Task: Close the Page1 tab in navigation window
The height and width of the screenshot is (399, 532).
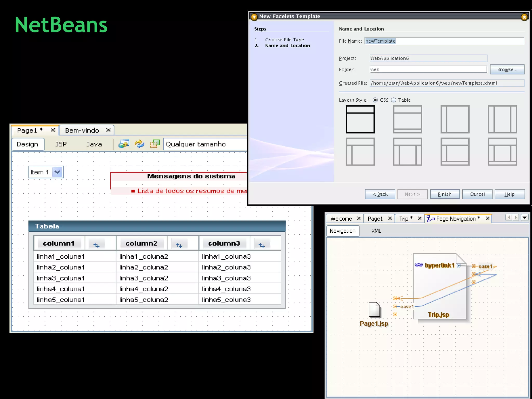Action: [x=390, y=218]
